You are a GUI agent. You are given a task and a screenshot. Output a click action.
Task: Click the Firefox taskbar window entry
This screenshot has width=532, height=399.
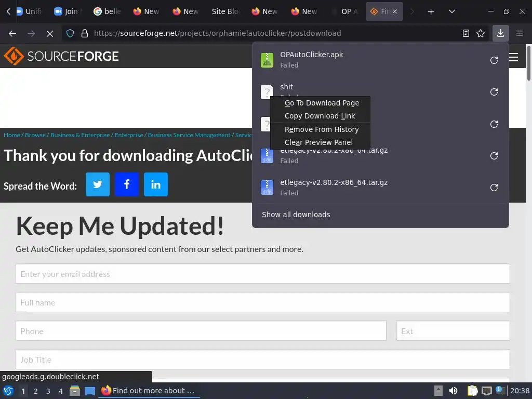pos(149,391)
